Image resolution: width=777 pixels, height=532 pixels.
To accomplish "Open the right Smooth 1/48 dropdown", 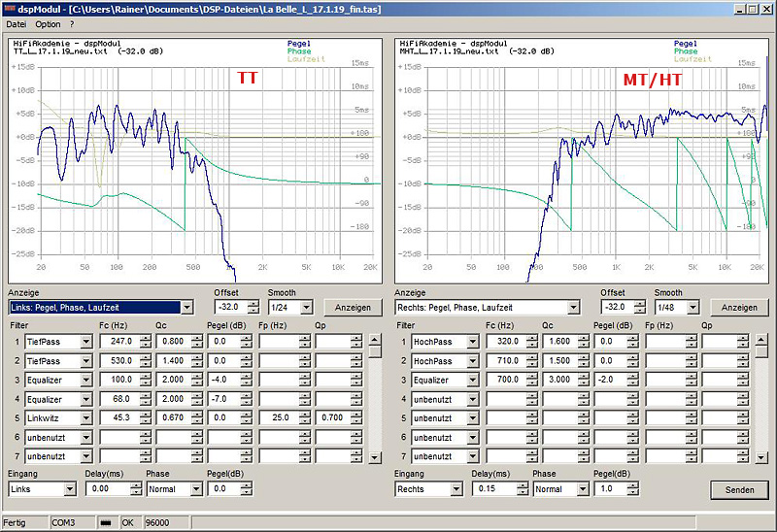I will pos(694,308).
